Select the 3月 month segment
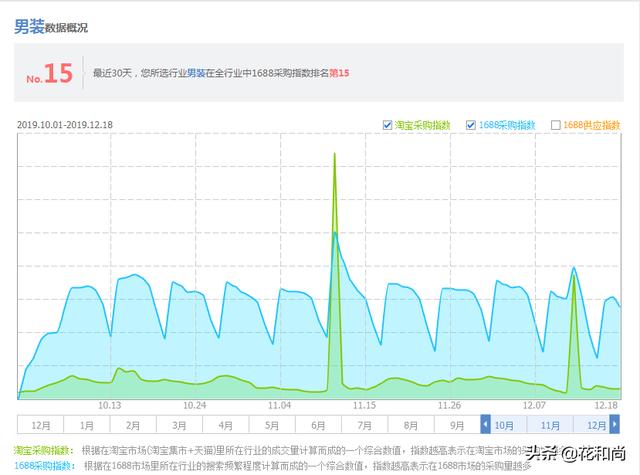Image resolution: width=640 pixels, height=475 pixels. pyautogui.click(x=179, y=424)
